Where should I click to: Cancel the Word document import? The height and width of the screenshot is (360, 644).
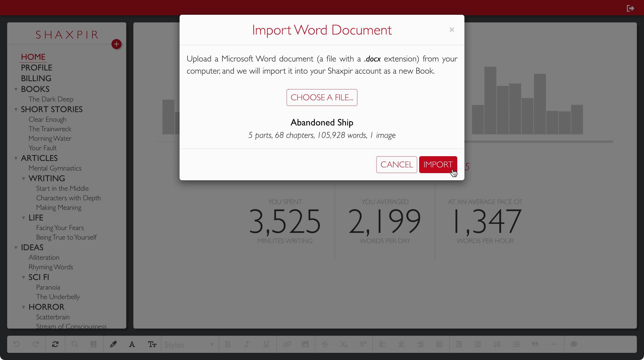[x=397, y=165]
